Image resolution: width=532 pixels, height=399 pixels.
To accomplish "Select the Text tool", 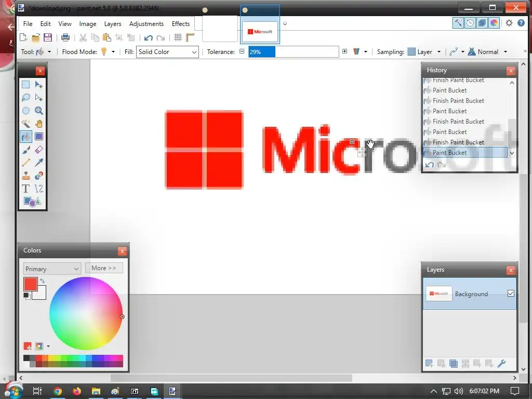I will [26, 189].
